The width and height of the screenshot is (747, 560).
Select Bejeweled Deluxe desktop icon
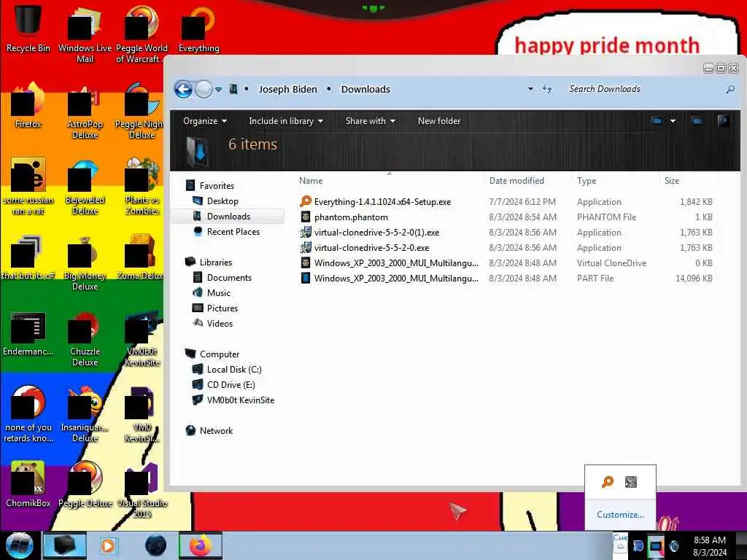(x=85, y=187)
